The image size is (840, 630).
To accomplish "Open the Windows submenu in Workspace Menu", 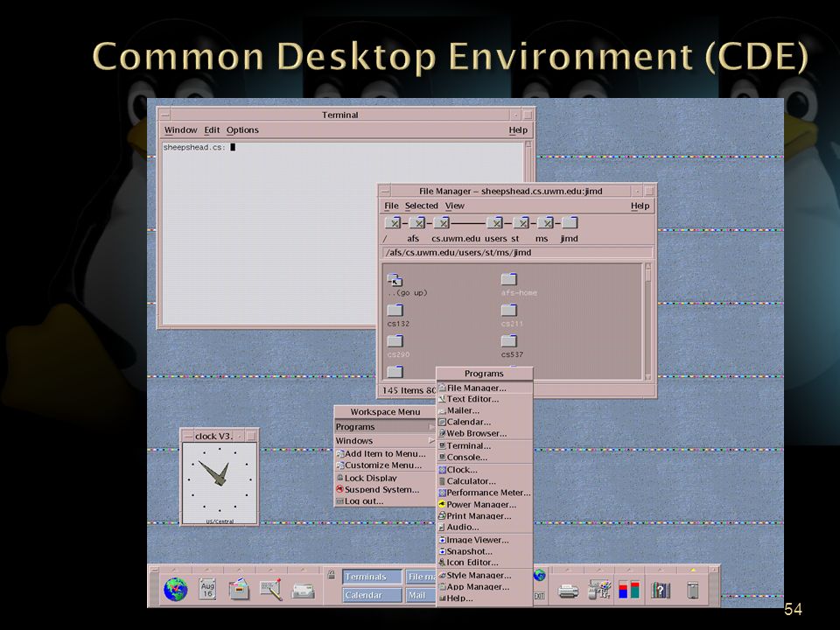I will coord(385,441).
